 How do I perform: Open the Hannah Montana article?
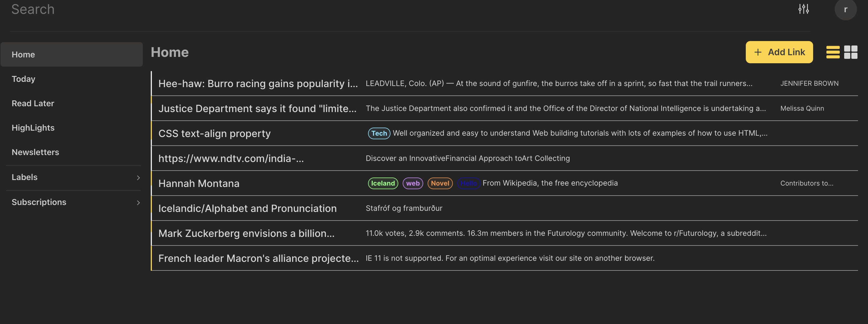199,183
